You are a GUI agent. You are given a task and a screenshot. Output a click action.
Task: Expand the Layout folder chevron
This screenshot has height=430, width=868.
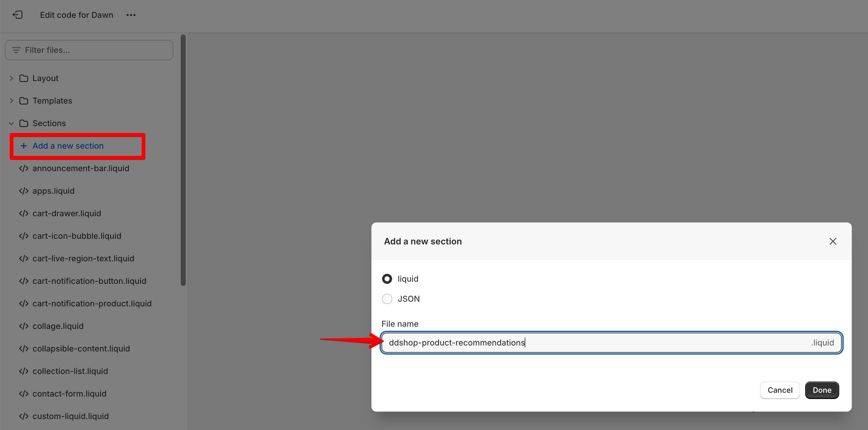click(12, 78)
